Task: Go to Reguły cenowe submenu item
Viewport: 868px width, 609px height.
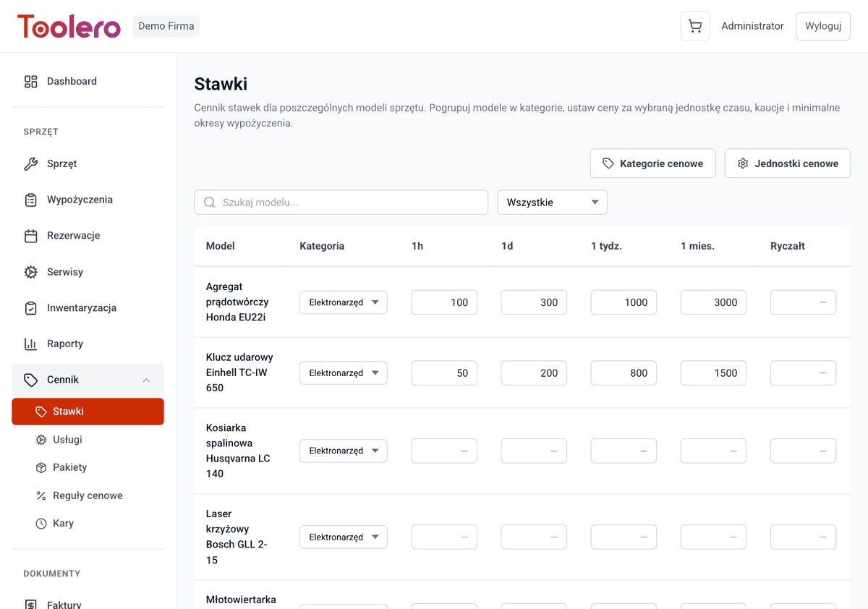Action: pos(88,495)
